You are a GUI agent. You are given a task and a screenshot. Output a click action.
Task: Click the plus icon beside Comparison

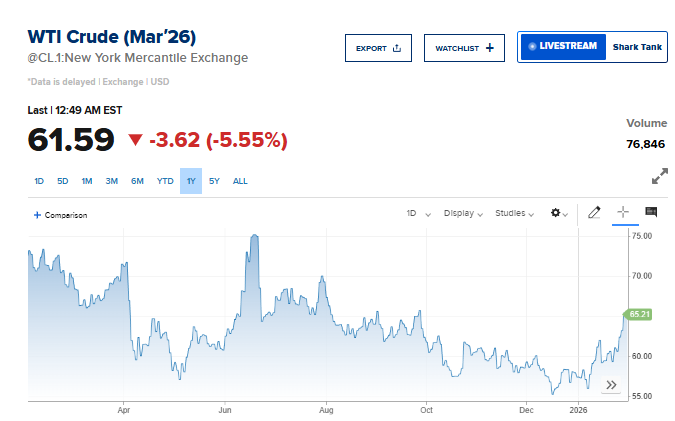pyautogui.click(x=37, y=215)
